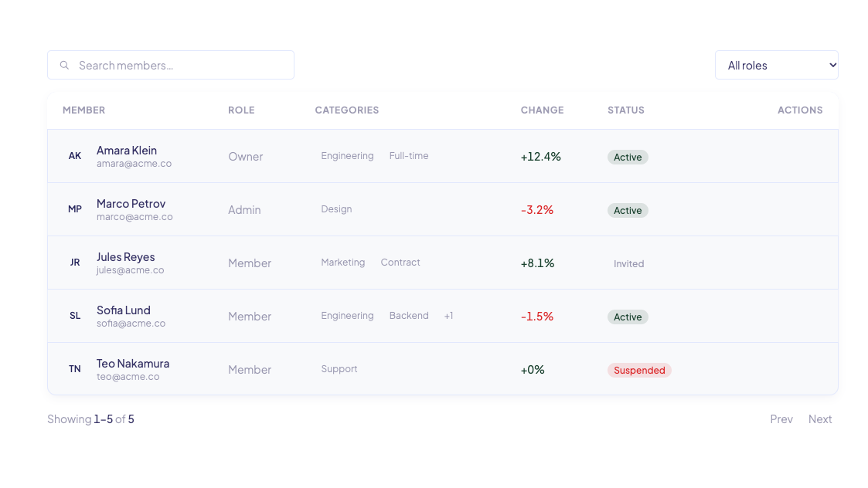The width and height of the screenshot is (868, 488).
Task: Click Sofia Lund's Active status badge
Action: [628, 317]
